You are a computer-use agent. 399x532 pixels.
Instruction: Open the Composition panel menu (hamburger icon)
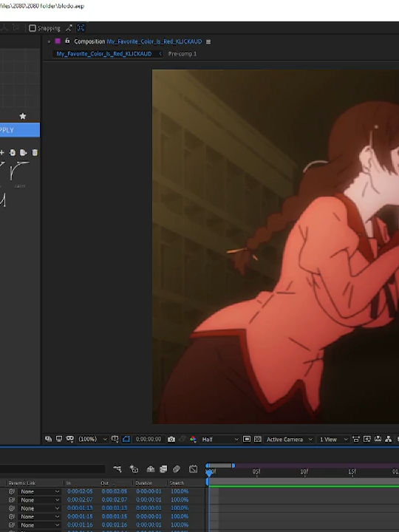[x=208, y=41]
